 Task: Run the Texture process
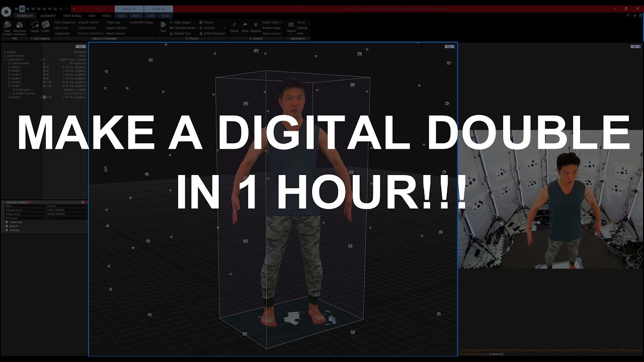tap(206, 23)
